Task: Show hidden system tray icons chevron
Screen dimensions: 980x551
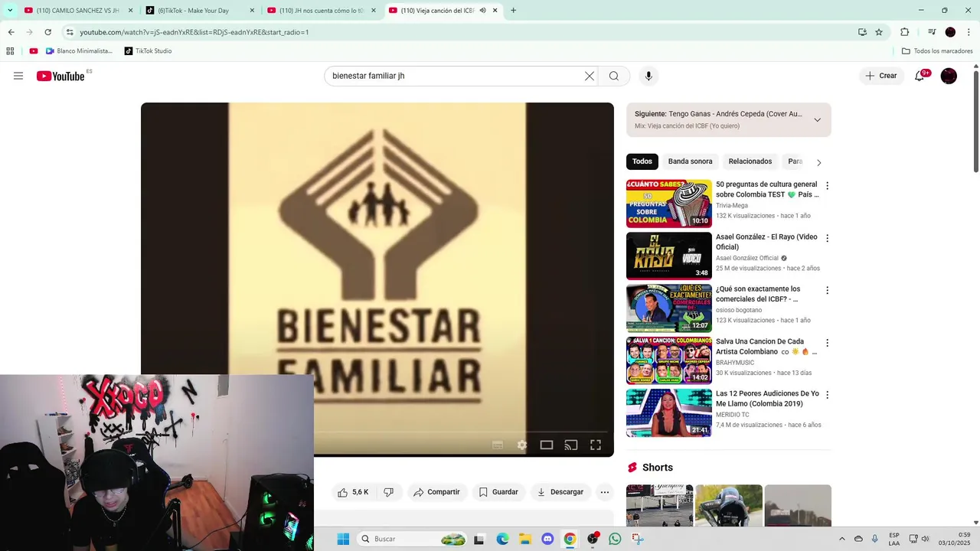Action: (x=841, y=539)
